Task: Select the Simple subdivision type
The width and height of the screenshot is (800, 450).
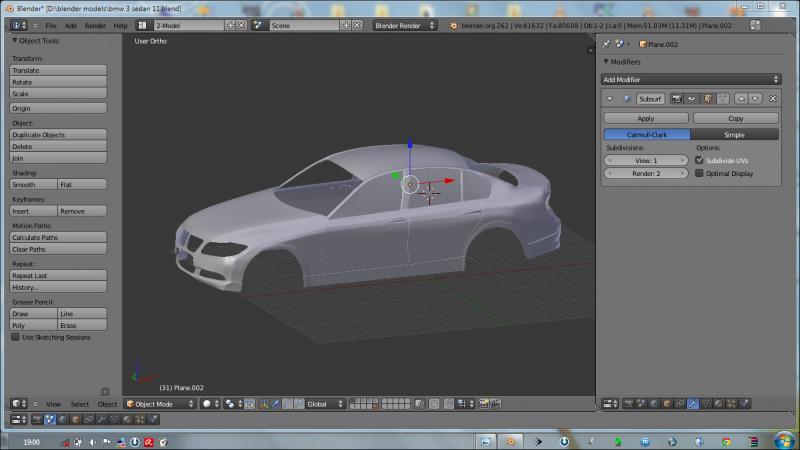Action: tap(734, 134)
